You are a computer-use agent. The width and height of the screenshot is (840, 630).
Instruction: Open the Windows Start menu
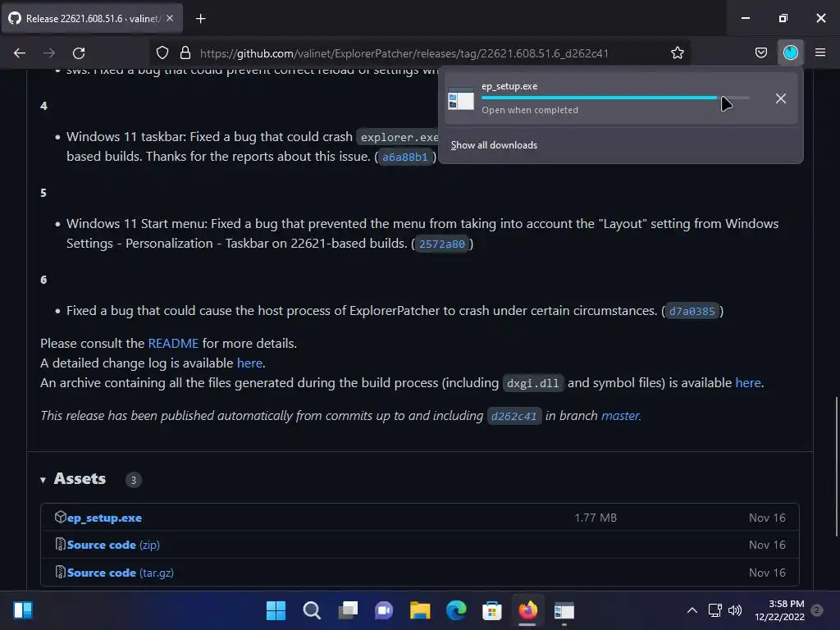[x=276, y=610]
